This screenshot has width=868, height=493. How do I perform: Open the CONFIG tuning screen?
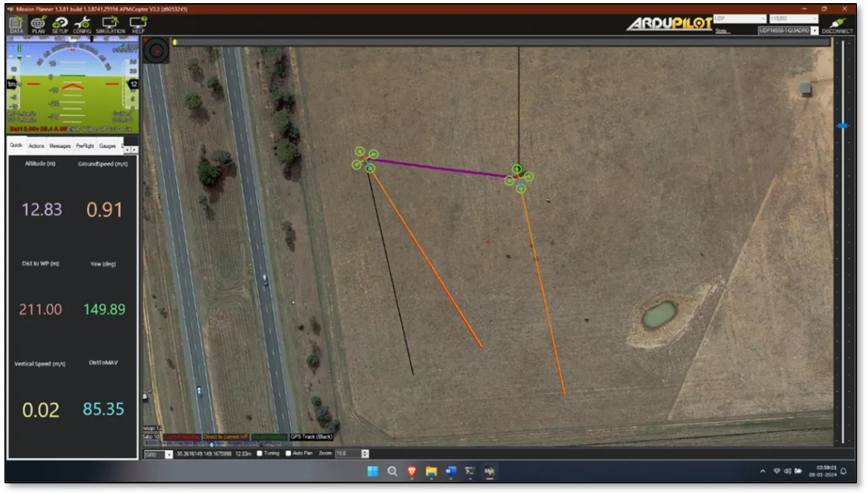pyautogui.click(x=82, y=25)
